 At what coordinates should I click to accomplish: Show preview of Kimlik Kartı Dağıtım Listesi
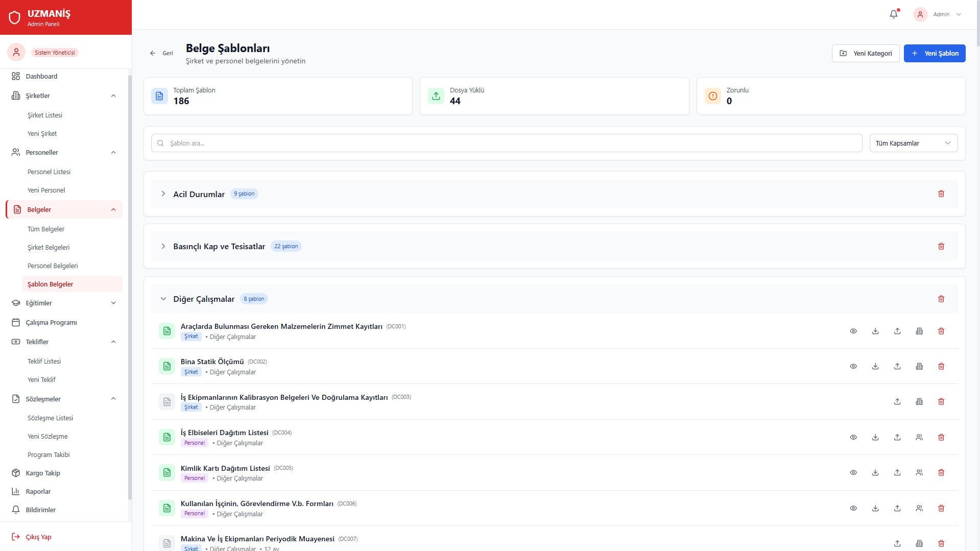pos(853,473)
